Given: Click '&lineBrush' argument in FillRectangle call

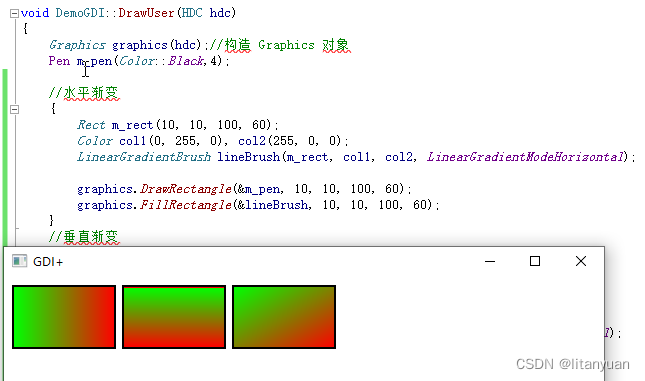Looking at the screenshot, I should pos(273,205).
